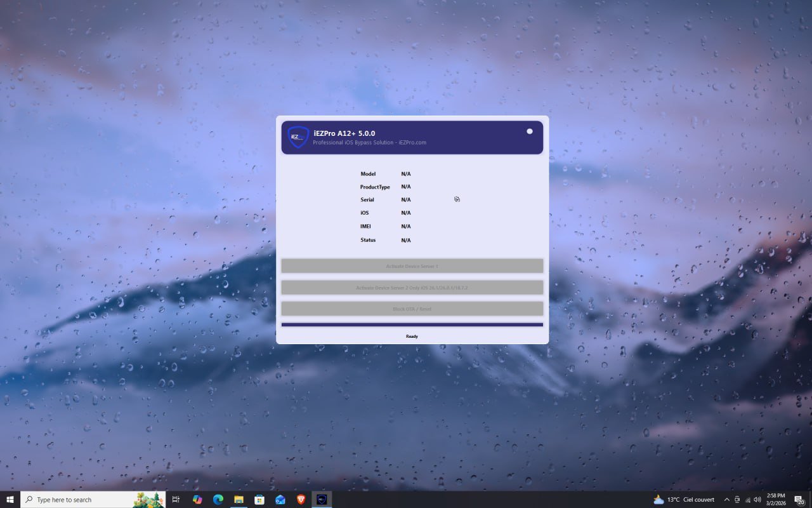
Task: Open Task View from taskbar
Action: [x=176, y=500]
